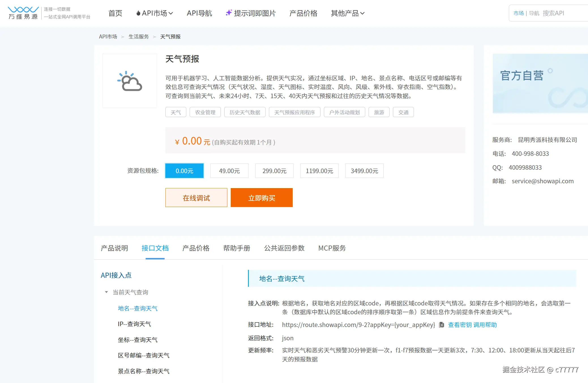The height and width of the screenshot is (383, 588).
Task: Click the weather cloud product icon
Action: coord(130,81)
